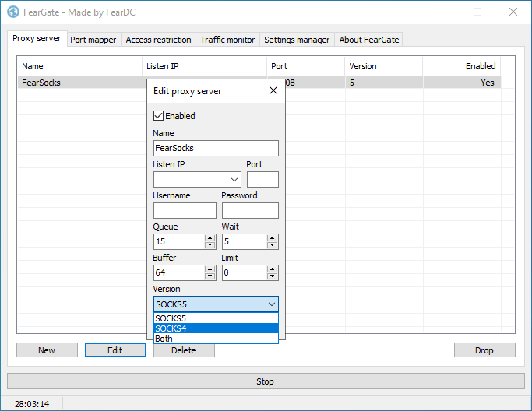Click the Delete button
The height and width of the screenshot is (411, 532).
pos(184,350)
